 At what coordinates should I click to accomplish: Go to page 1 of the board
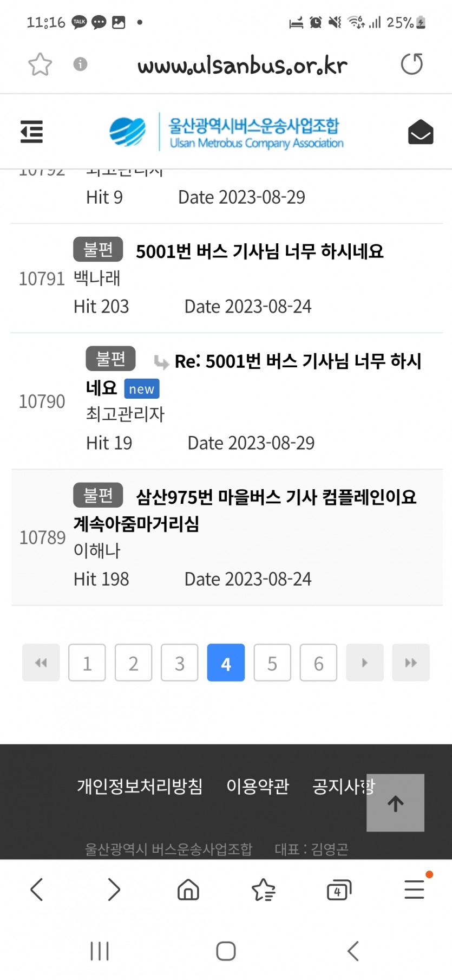[x=87, y=663]
